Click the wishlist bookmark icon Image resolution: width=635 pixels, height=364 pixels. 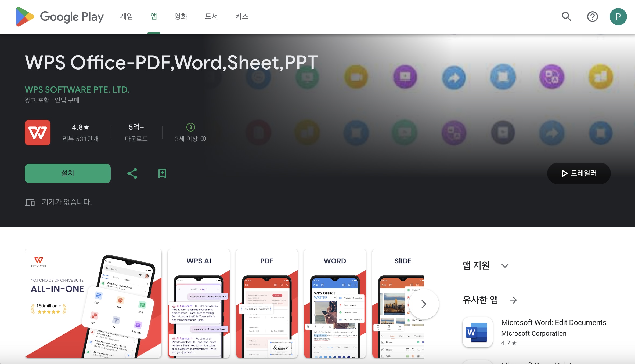[x=162, y=173]
